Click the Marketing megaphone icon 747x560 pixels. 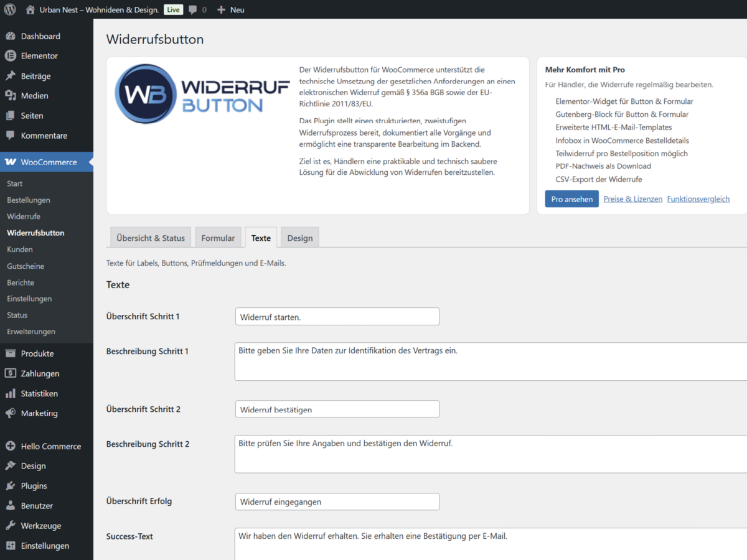coord(11,413)
